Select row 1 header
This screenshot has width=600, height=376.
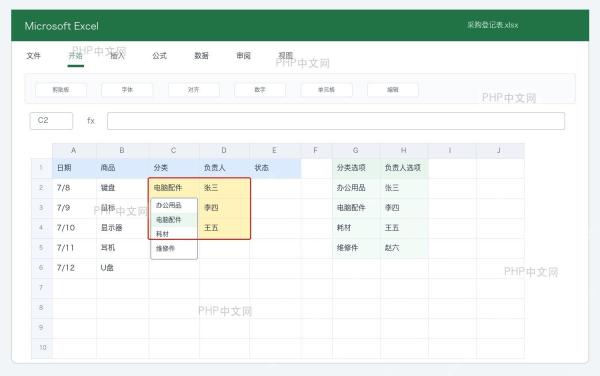pos(42,168)
